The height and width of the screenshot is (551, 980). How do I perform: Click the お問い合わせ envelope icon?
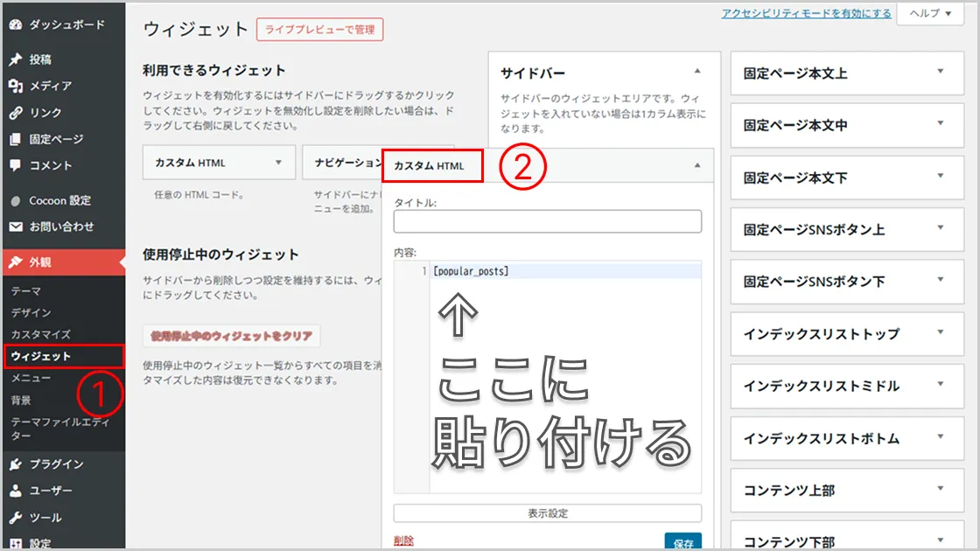[x=15, y=227]
